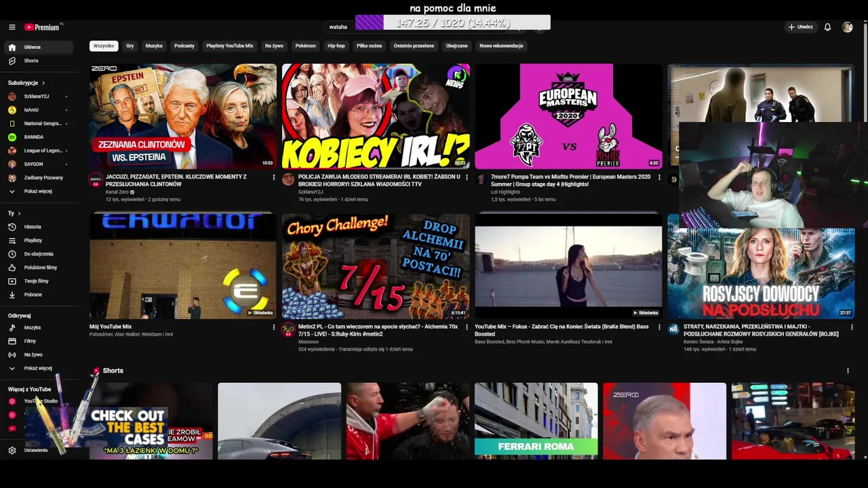
Task: Select Ostatnio przesłane filter chip
Action: [x=414, y=46]
